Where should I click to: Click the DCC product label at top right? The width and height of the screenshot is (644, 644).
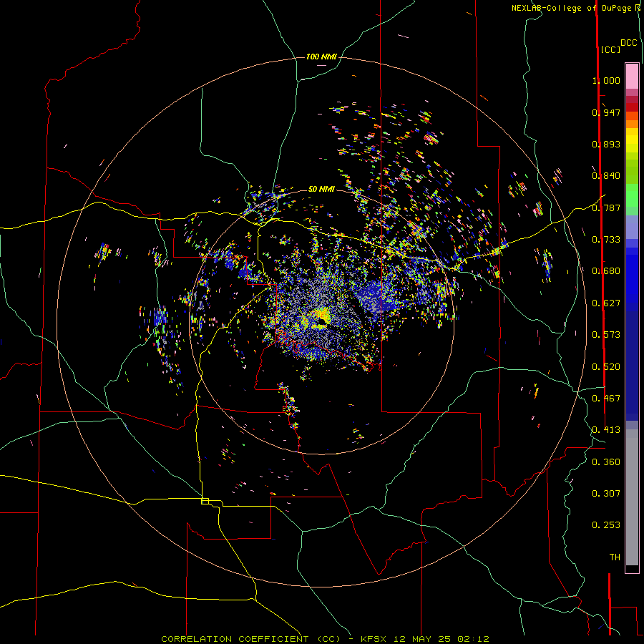pyautogui.click(x=629, y=43)
